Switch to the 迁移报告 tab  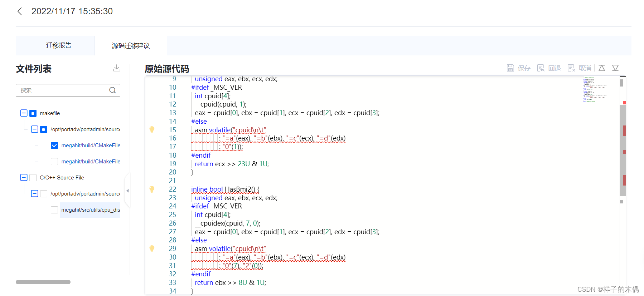59,45
